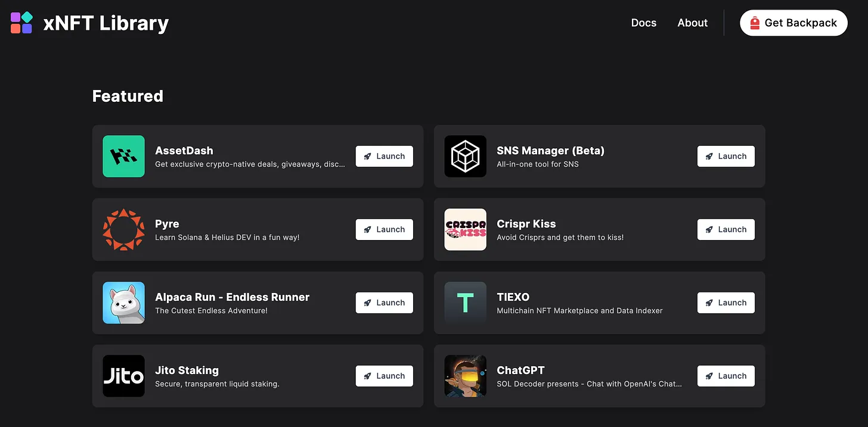Launch the Jito Staking app
This screenshot has width=868, height=427.
click(x=384, y=376)
